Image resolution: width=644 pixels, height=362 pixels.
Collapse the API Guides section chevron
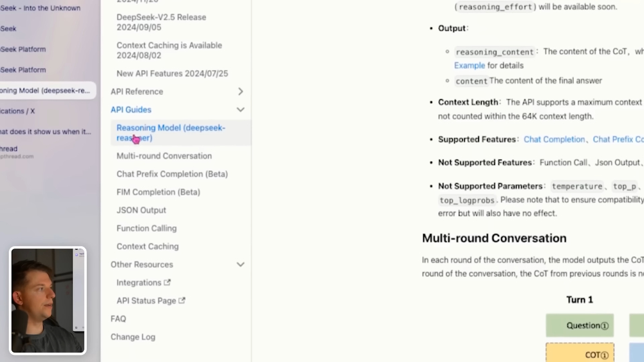point(240,110)
